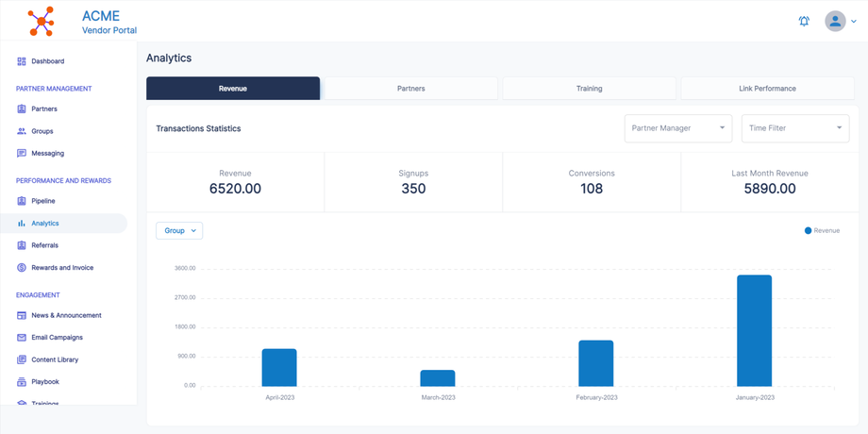Click the Analytics page heading
Screen dimensions: 868x434
[169, 58]
